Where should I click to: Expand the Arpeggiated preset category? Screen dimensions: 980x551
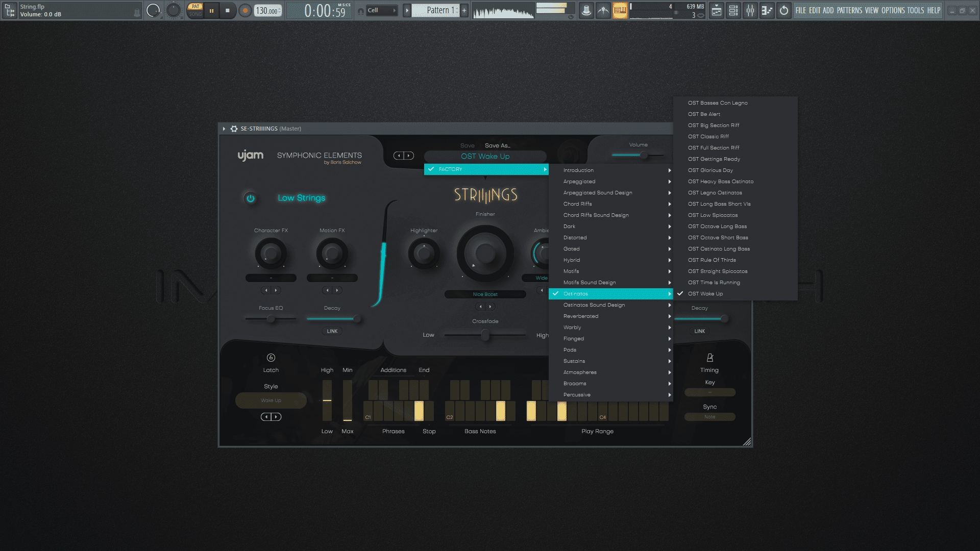[x=611, y=182]
